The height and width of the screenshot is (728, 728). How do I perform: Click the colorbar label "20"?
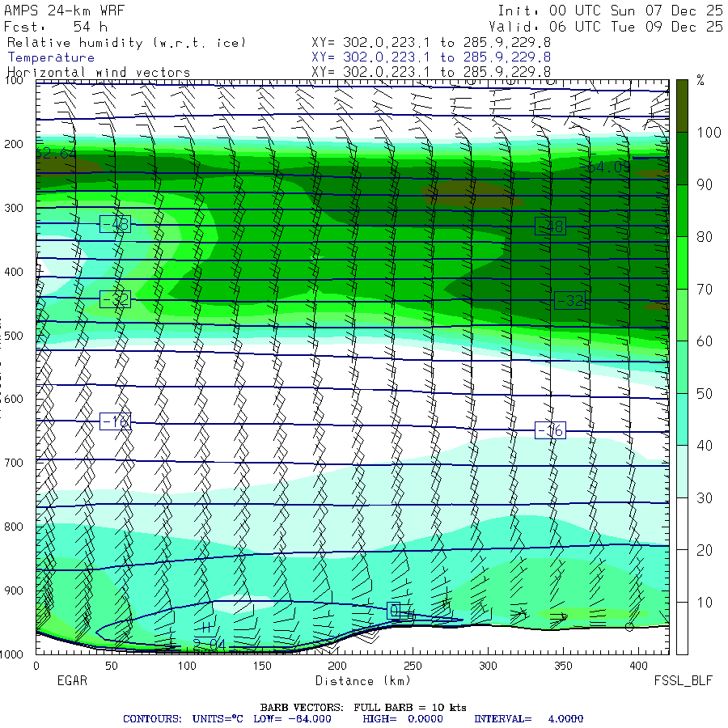(x=705, y=550)
